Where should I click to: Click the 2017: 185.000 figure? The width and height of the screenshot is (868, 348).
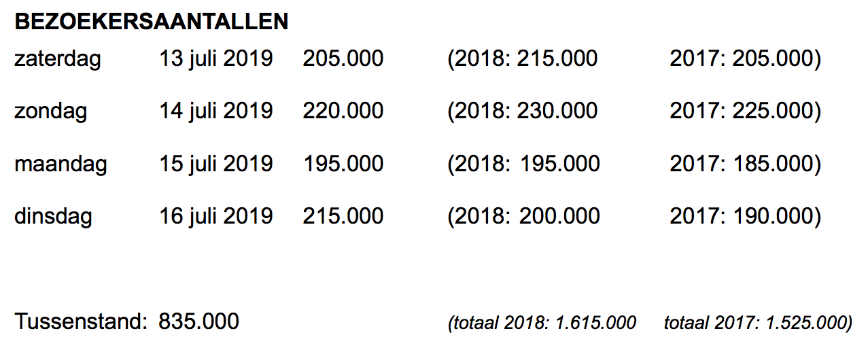pyautogui.click(x=745, y=164)
